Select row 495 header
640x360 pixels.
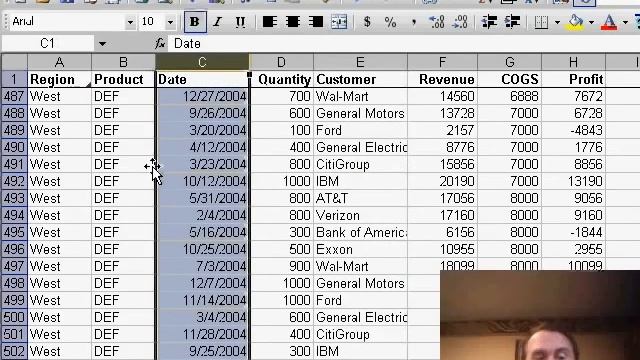(14, 232)
